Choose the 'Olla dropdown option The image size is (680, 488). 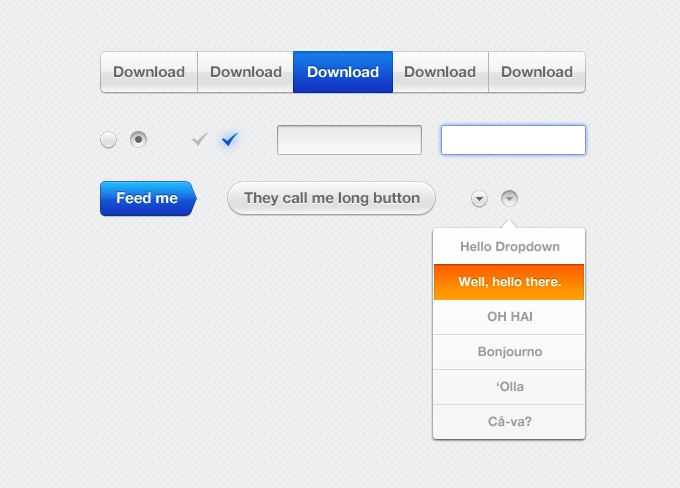(509, 387)
